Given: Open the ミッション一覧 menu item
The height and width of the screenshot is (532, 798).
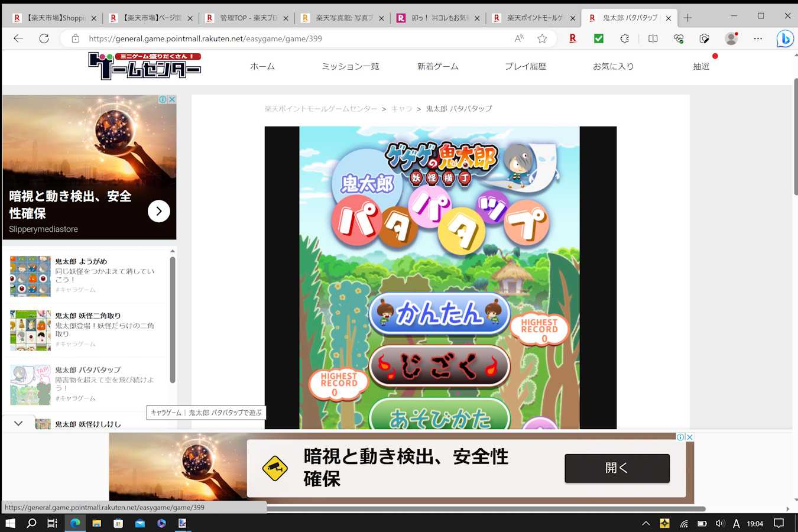Looking at the screenshot, I should pos(351,66).
